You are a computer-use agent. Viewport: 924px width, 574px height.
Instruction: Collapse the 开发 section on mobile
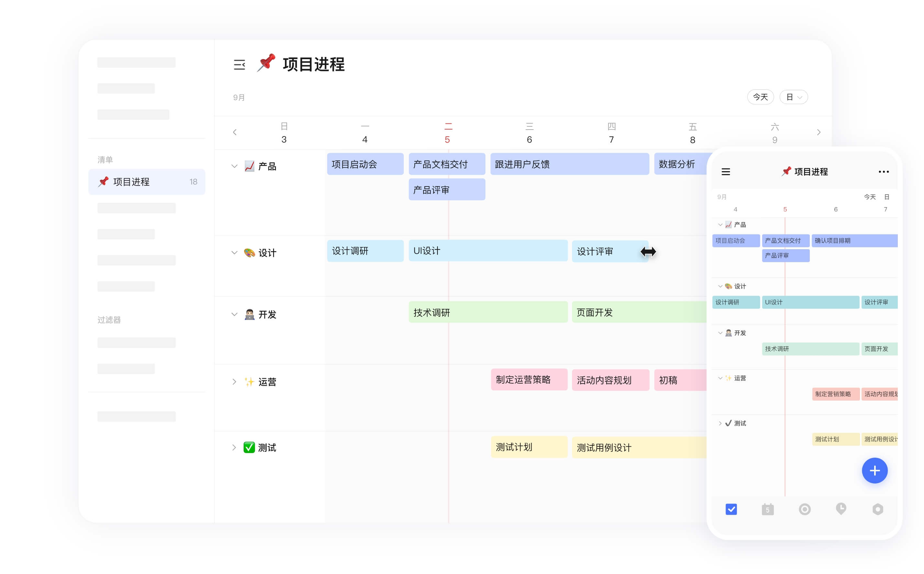click(x=720, y=333)
